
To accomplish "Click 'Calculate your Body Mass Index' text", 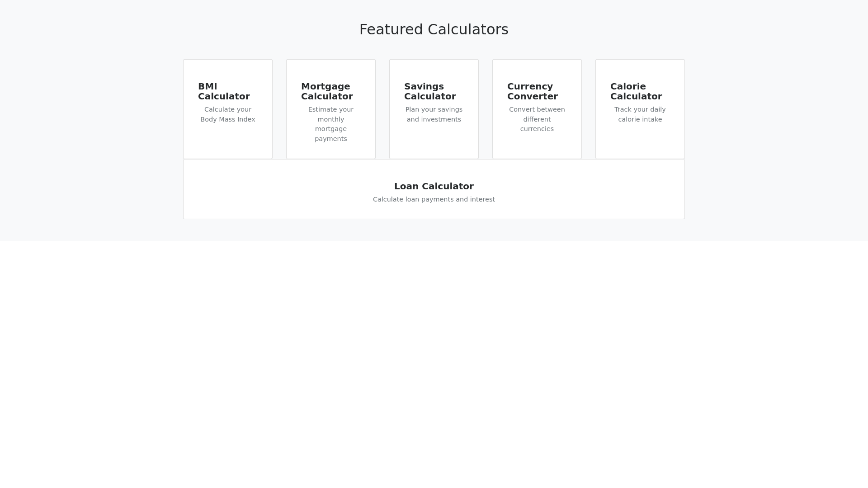I will pyautogui.click(x=228, y=114).
